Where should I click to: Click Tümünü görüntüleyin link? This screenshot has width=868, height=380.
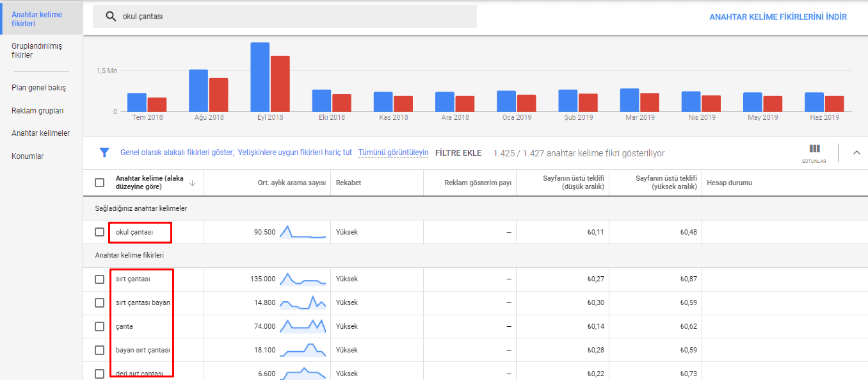point(393,153)
